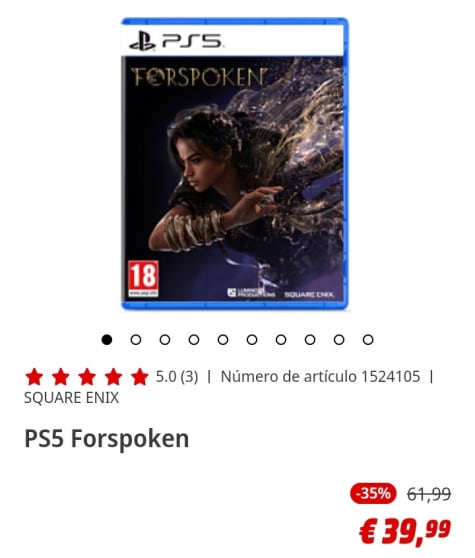Click the third red rating star
475x558 pixels.
(x=87, y=377)
